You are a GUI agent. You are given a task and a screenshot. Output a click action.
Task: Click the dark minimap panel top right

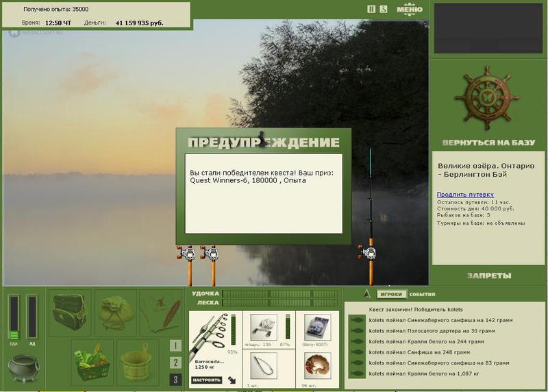pos(488,28)
